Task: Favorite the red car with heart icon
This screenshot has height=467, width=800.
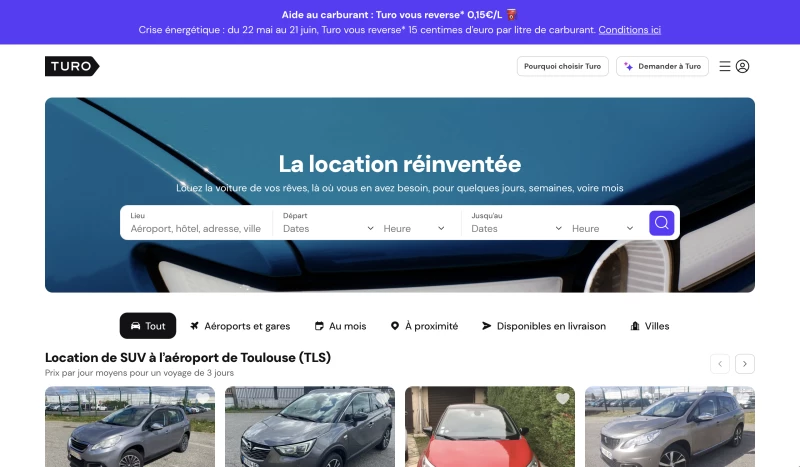Action: click(562, 399)
